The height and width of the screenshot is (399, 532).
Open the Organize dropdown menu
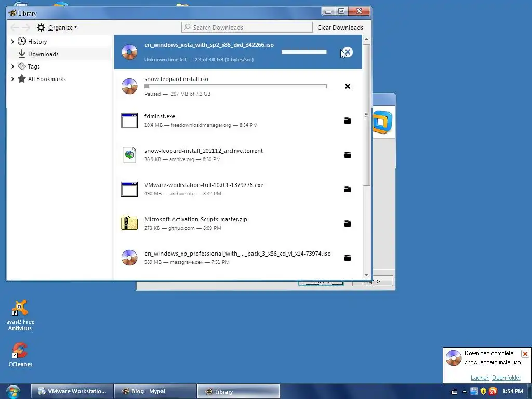click(62, 28)
